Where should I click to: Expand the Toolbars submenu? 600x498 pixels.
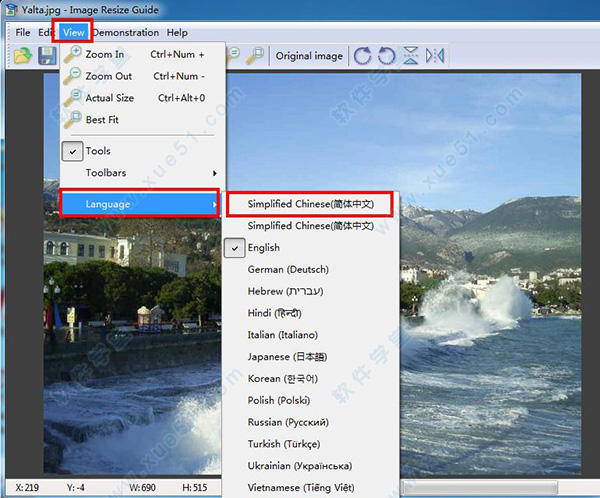(x=143, y=173)
